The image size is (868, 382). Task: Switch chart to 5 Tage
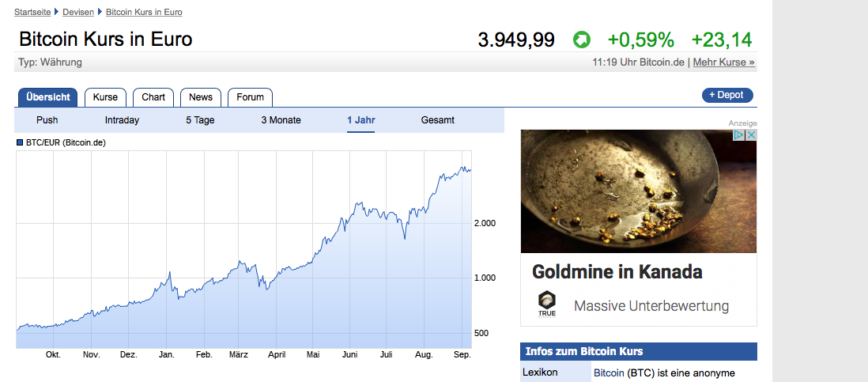pyautogui.click(x=200, y=120)
